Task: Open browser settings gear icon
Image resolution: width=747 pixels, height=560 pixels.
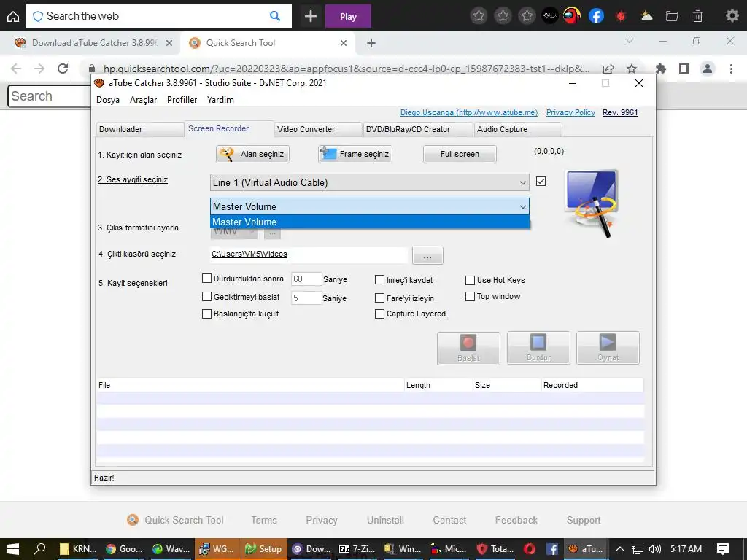Action: pos(732,16)
